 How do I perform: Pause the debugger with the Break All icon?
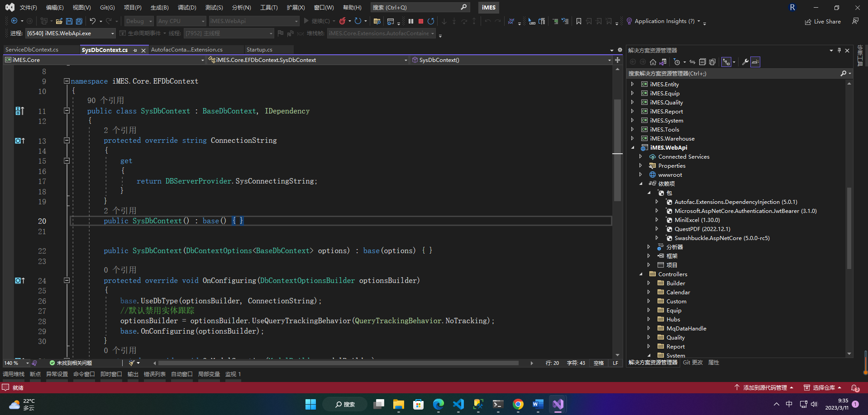[411, 21]
